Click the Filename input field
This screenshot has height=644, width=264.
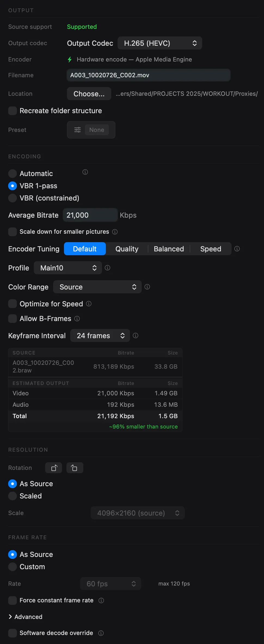pyautogui.click(x=149, y=75)
